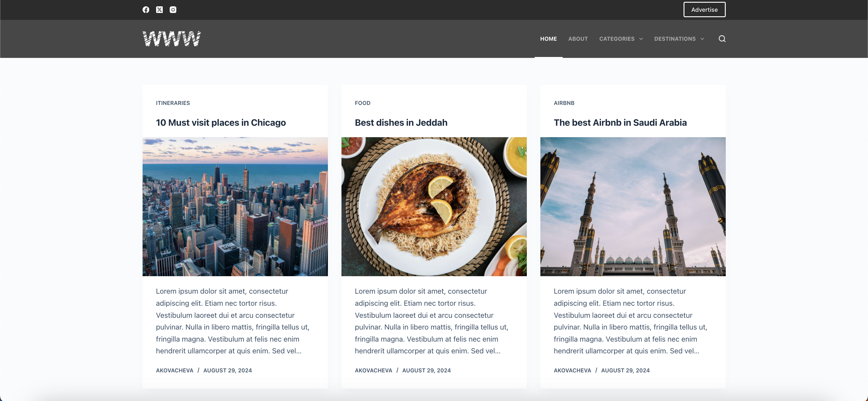Image resolution: width=868 pixels, height=401 pixels.
Task: Click the Chicago skyline thumbnail image
Action: 235,207
